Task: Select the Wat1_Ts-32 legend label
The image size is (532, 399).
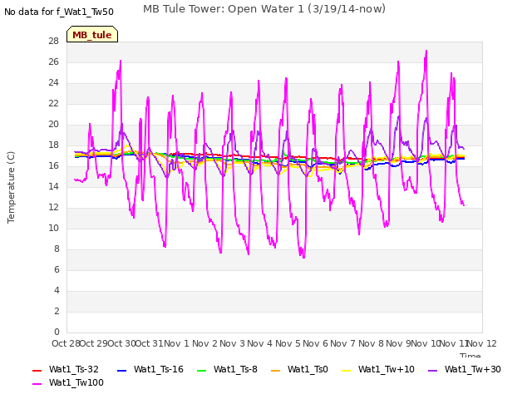Action: (x=74, y=369)
